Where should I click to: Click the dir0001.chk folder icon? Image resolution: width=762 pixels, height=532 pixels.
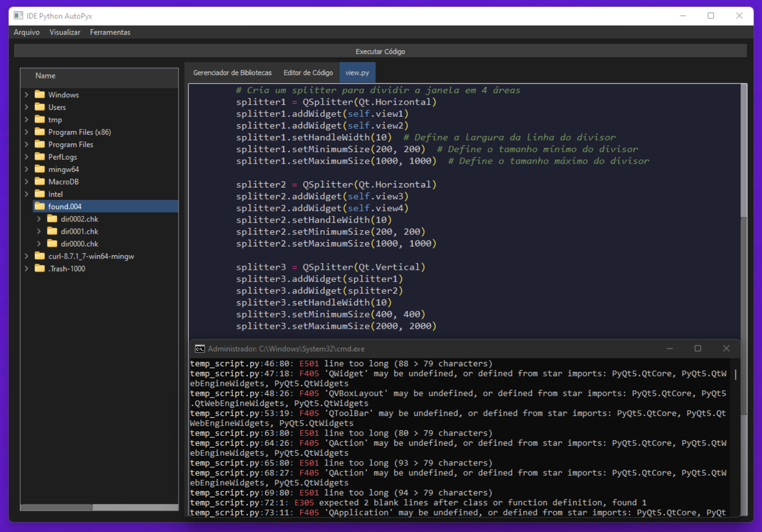click(52, 231)
